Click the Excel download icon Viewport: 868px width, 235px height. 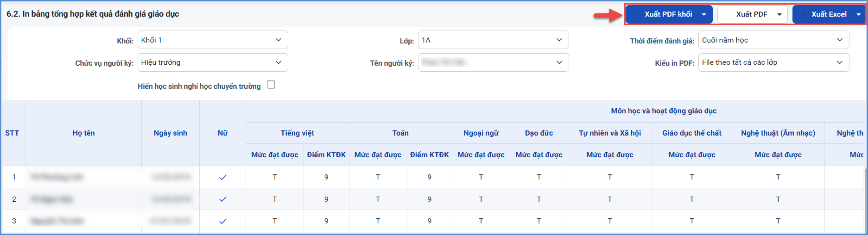point(804,15)
